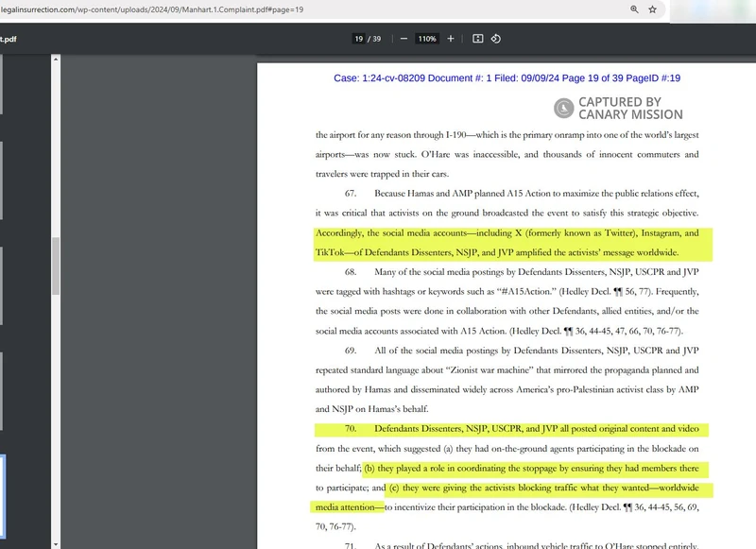Click the ".pdf" file title in toolbar
Viewport: 756px width, 549px height.
[x=9, y=39]
